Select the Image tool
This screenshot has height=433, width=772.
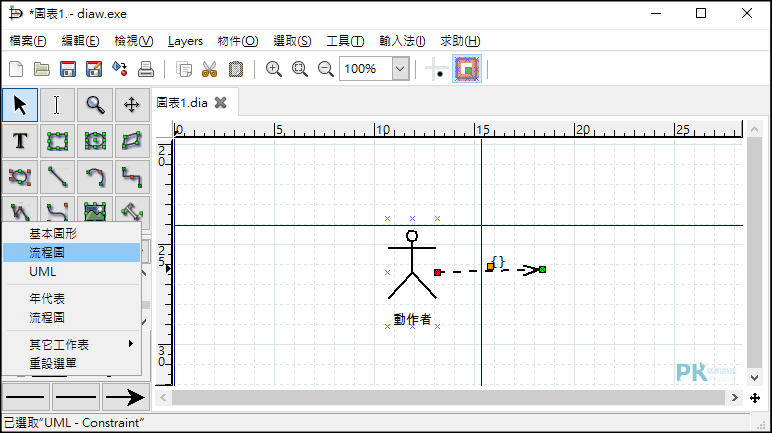point(95,210)
